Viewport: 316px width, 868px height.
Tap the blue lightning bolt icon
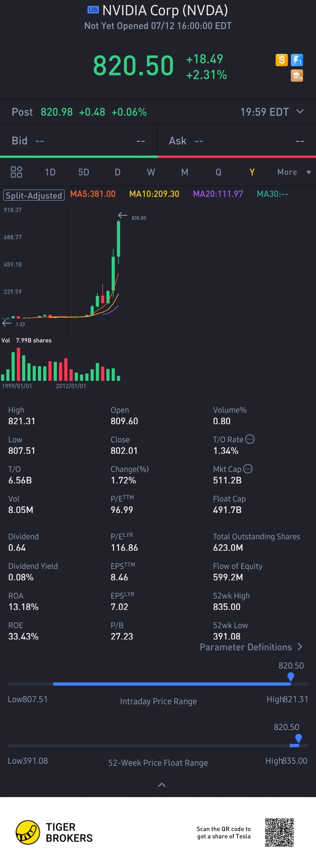(297, 60)
